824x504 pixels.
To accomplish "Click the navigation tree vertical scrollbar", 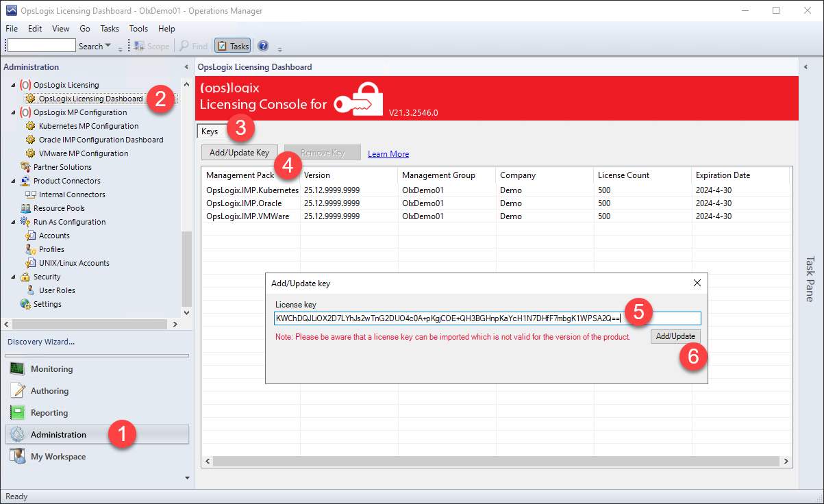I will click(186, 268).
